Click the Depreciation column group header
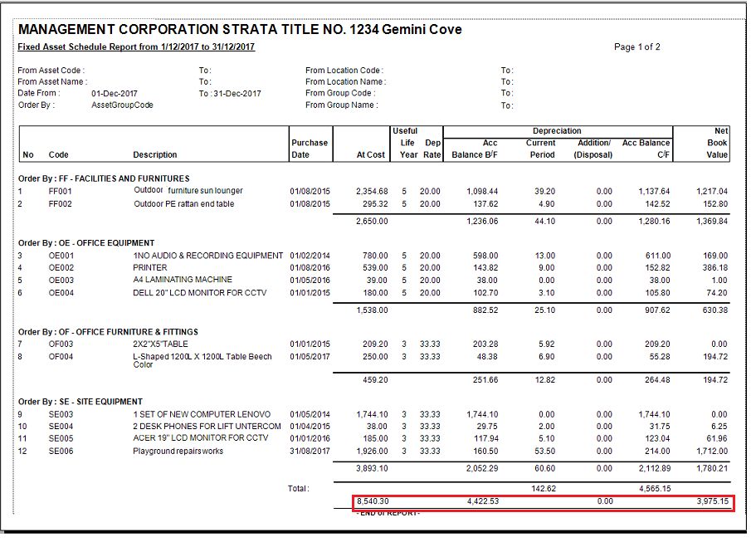Image resolution: width=756 pixels, height=542 pixels. 557,131
